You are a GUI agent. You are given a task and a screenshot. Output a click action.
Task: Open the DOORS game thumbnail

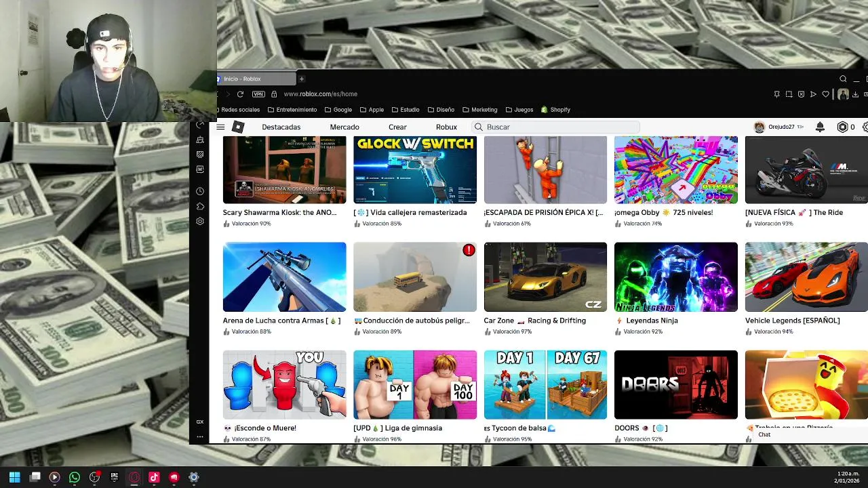pyautogui.click(x=676, y=385)
